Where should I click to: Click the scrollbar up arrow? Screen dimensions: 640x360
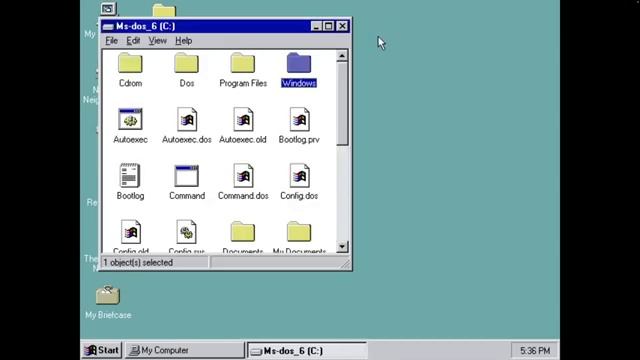(x=342, y=56)
